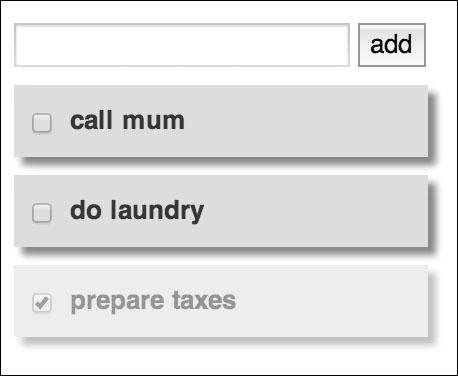Mark 'do laundry' as completed
The width and height of the screenshot is (458, 376).
tap(42, 213)
